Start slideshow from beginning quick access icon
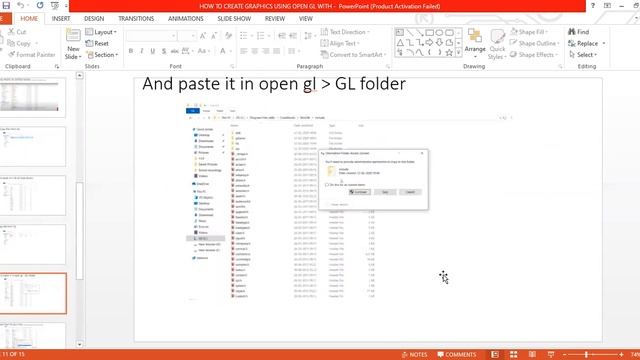Image resolution: width=640 pixels, height=360 pixels. pyautogui.click(x=55, y=6)
